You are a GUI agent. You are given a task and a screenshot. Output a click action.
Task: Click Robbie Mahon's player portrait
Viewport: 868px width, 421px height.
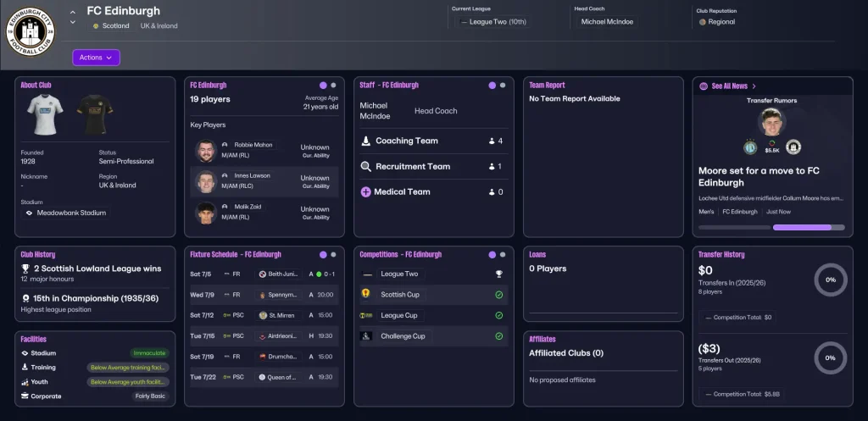pos(206,151)
